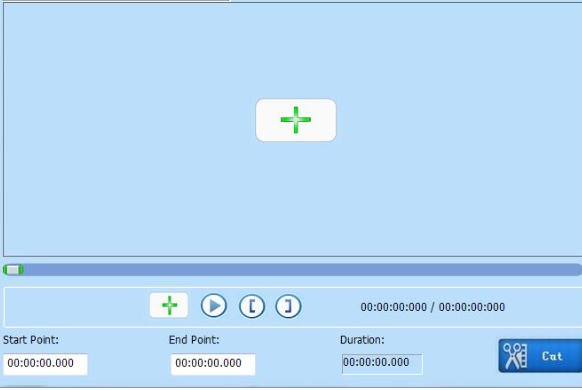Click the End Point label
The image size is (582, 390).
(194, 340)
